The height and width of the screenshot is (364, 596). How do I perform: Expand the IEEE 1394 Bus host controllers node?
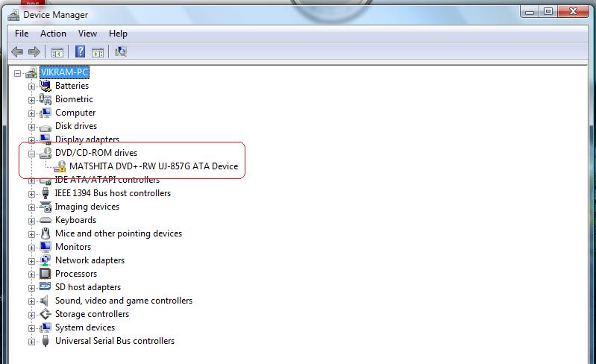(31, 194)
